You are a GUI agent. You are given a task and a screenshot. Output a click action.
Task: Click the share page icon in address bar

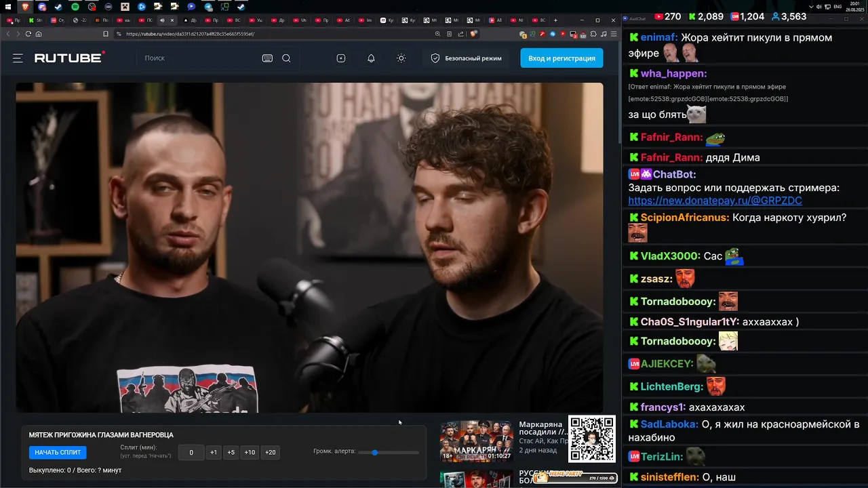pos(460,34)
